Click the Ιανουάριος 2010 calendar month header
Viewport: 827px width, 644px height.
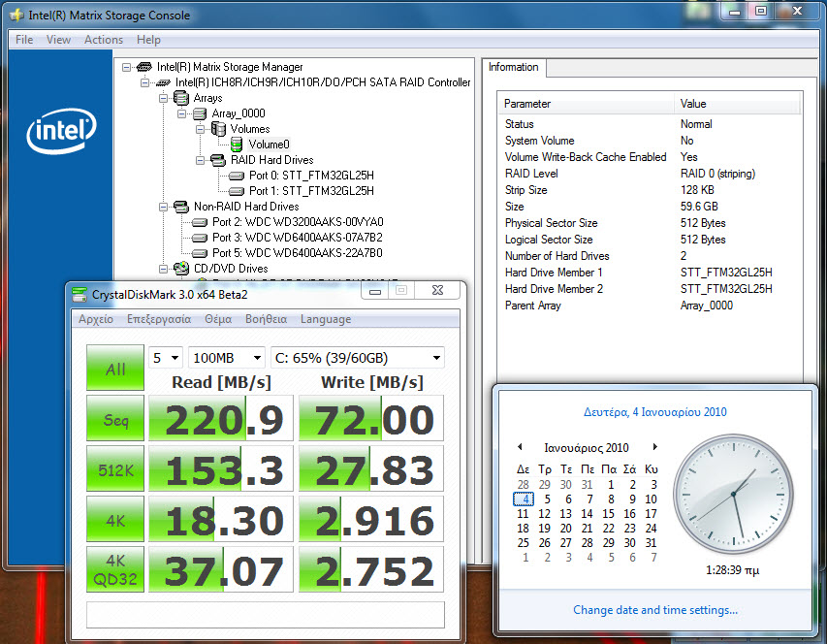(587, 448)
